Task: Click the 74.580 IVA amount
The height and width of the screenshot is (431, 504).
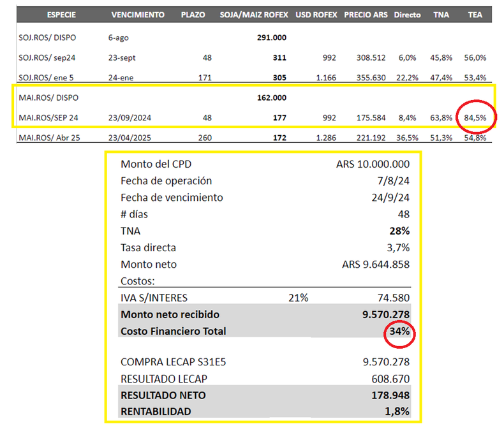Action: pyautogui.click(x=394, y=298)
